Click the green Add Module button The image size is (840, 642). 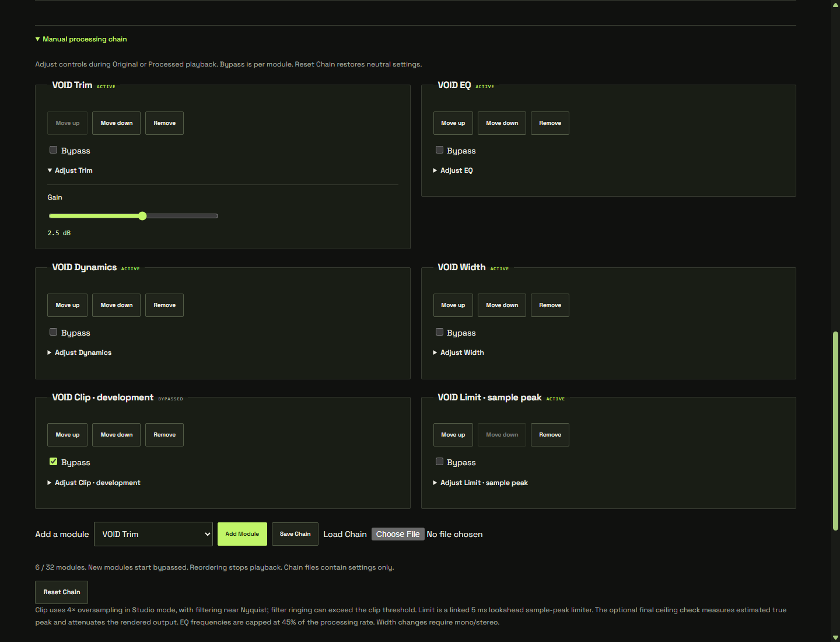[242, 534]
